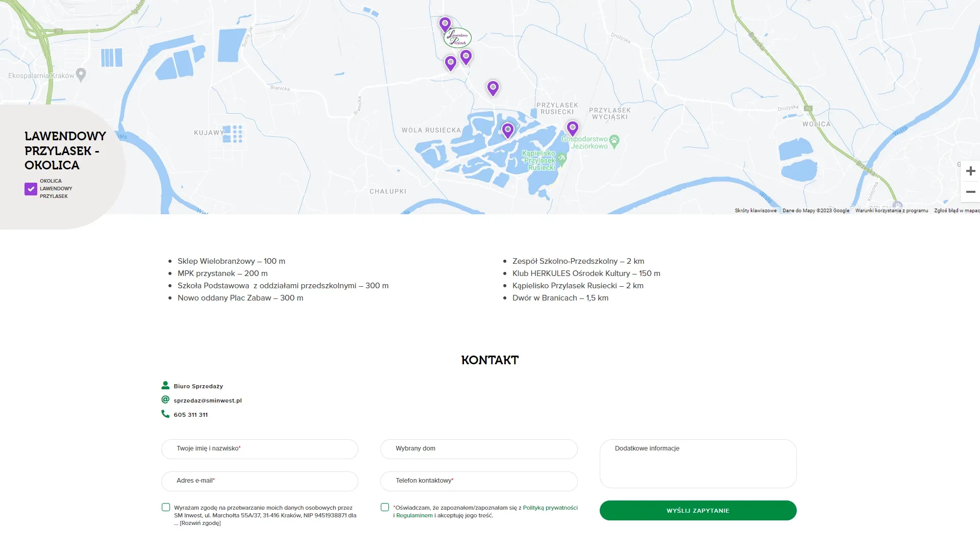Open Warunki korzystania z programu link
The height and width of the screenshot is (551, 980).
pyautogui.click(x=892, y=211)
